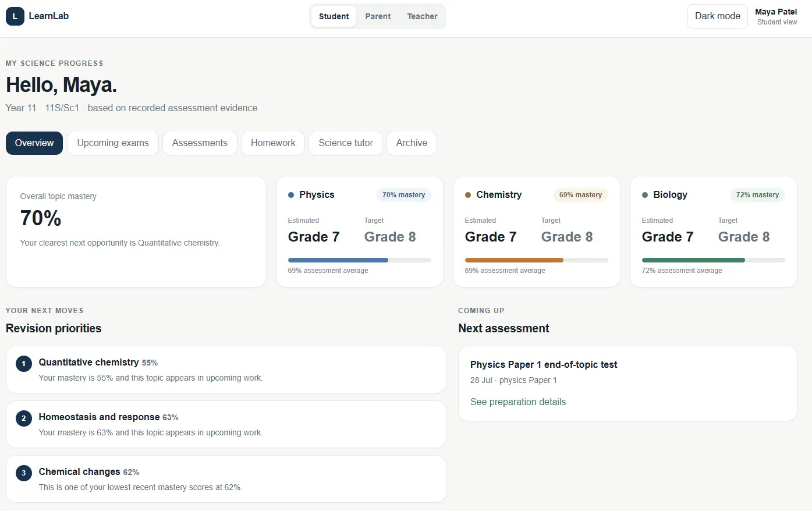Image resolution: width=812 pixels, height=511 pixels.
Task: Click Chemistry Estimated Grade 7 text
Action: pos(491,237)
